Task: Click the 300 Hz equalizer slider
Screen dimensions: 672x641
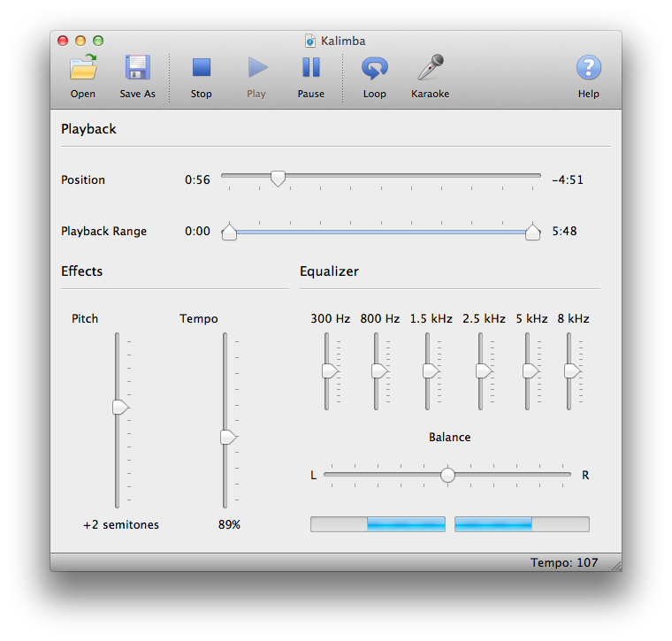Action: (330, 371)
